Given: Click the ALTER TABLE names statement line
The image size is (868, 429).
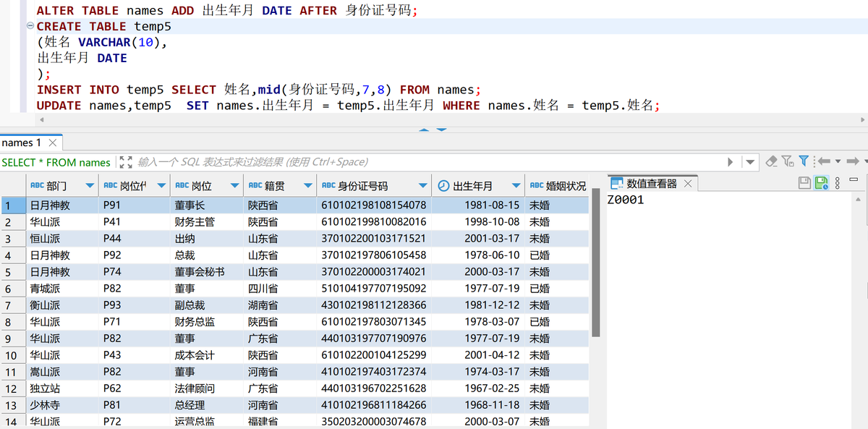Looking at the screenshot, I should [x=227, y=11].
